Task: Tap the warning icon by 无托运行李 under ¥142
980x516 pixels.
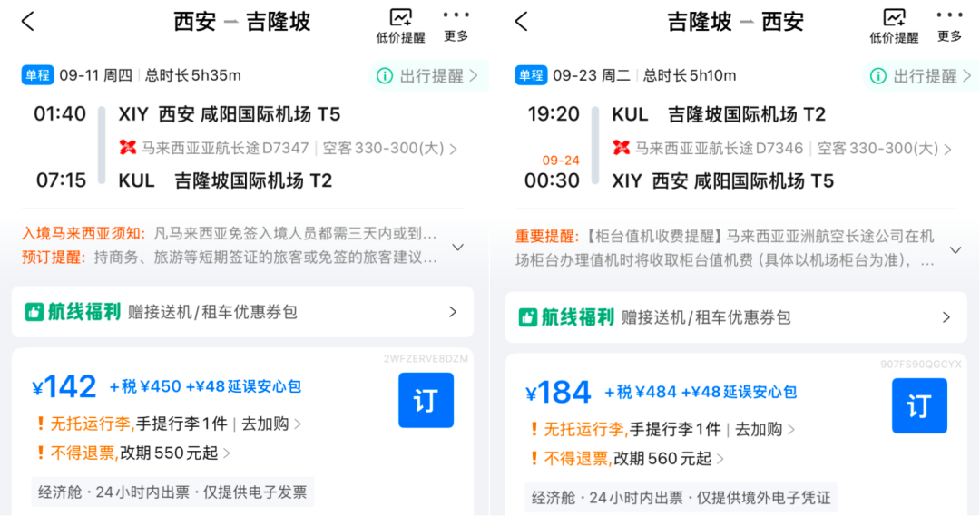Action: pos(41,424)
